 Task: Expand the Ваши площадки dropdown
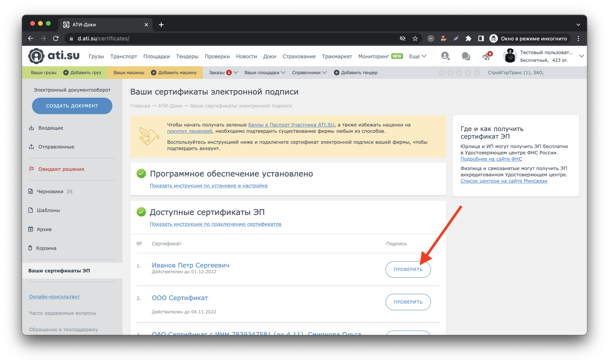[x=265, y=73]
